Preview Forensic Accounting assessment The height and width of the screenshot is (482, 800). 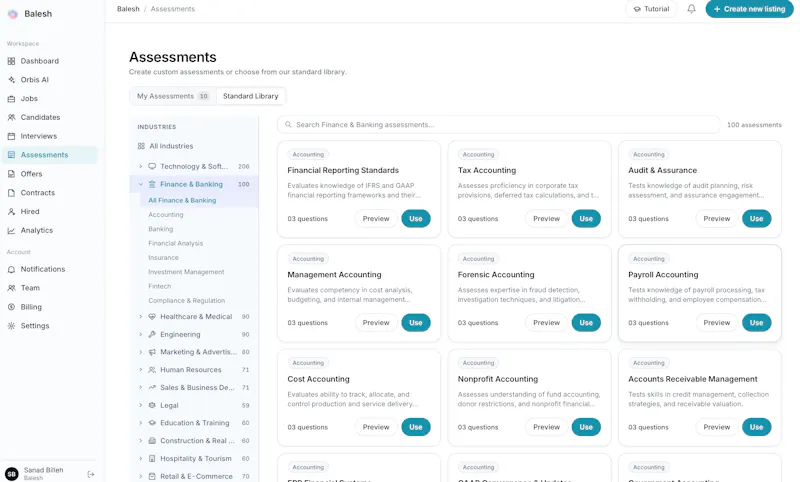pyautogui.click(x=546, y=323)
